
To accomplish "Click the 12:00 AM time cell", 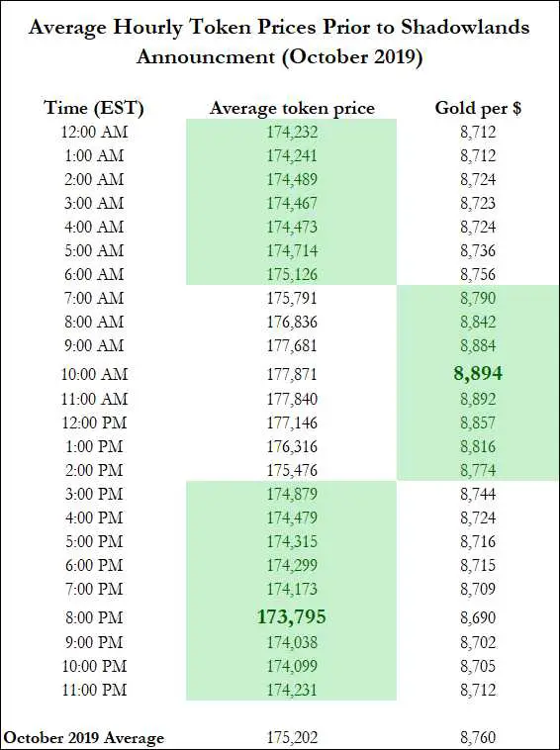I will coord(94,132).
